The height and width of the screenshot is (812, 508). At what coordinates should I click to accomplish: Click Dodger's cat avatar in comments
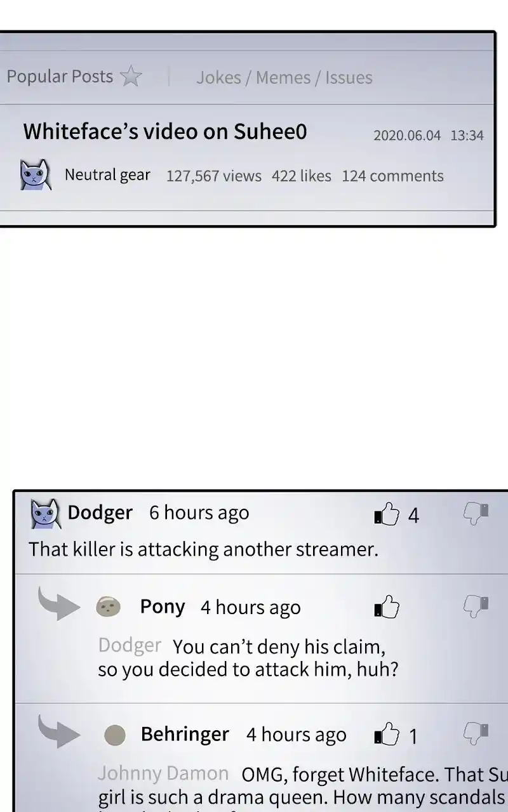click(46, 513)
